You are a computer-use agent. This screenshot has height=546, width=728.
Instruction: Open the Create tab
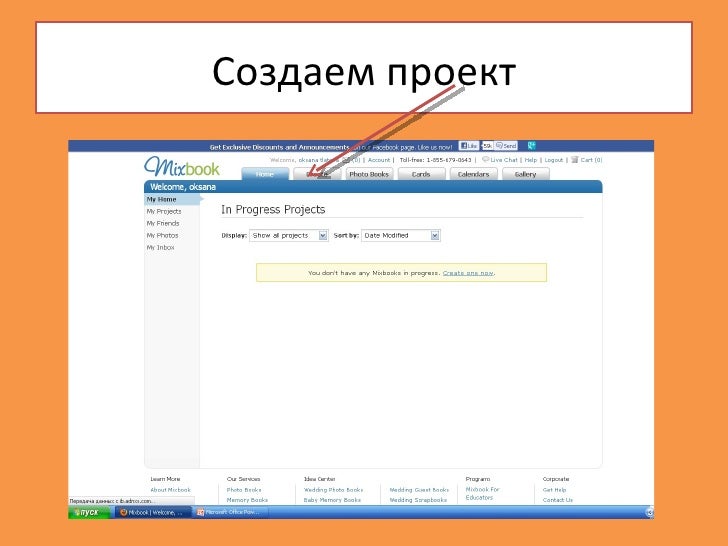(x=318, y=174)
